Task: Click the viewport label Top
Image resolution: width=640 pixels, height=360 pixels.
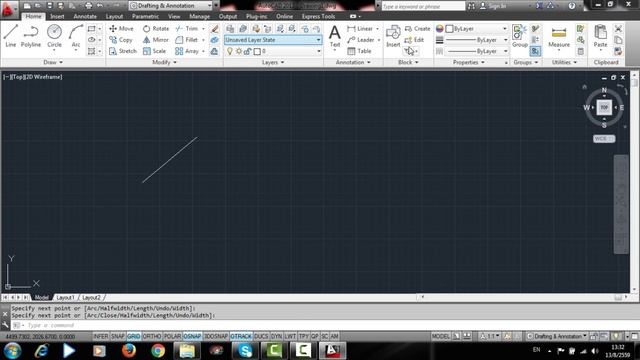Action: 17,77
